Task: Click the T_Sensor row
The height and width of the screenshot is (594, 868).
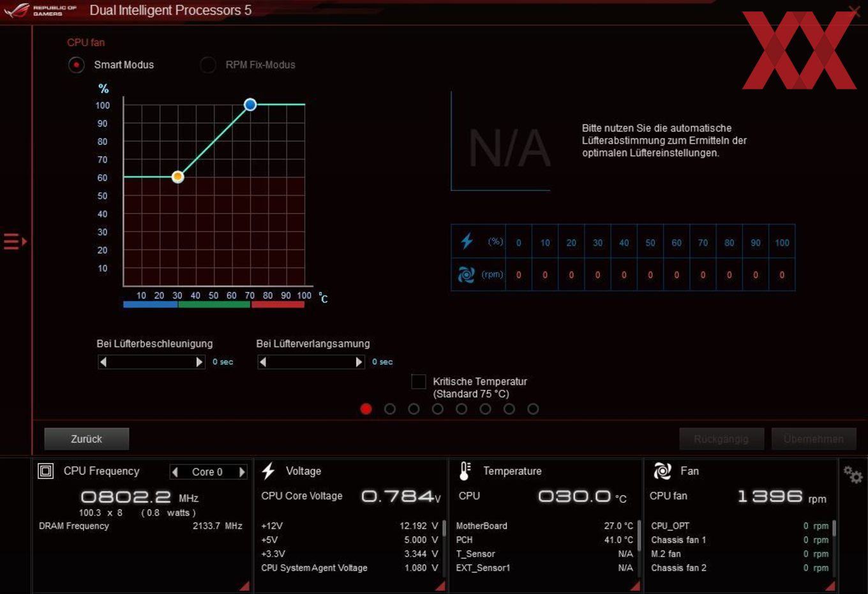Action: click(x=544, y=554)
